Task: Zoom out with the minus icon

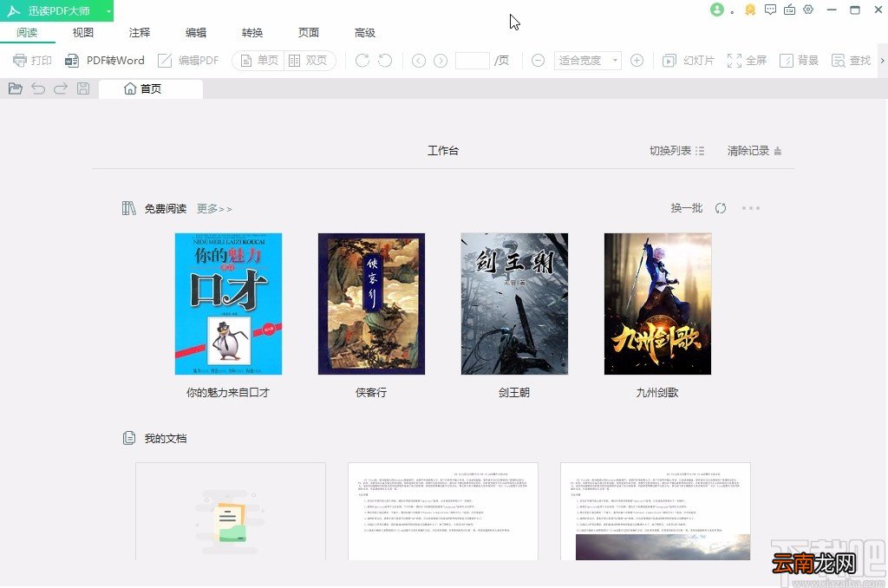Action: [x=538, y=60]
